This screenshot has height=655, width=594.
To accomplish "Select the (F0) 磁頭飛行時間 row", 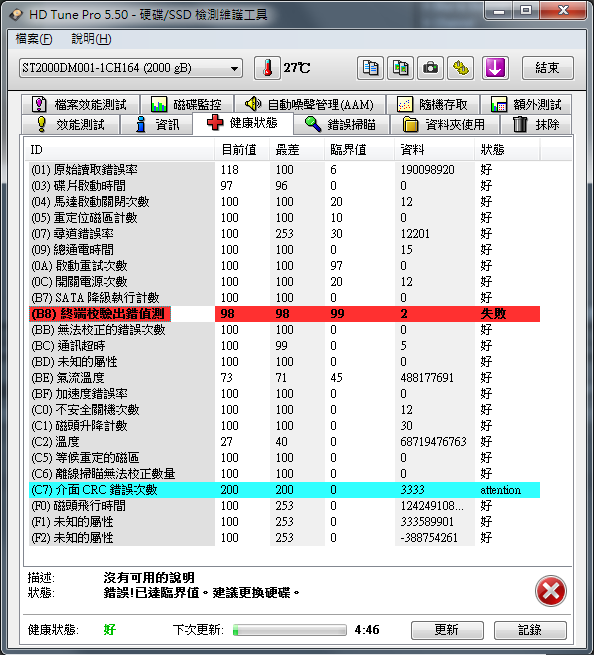I will tap(284, 506).
